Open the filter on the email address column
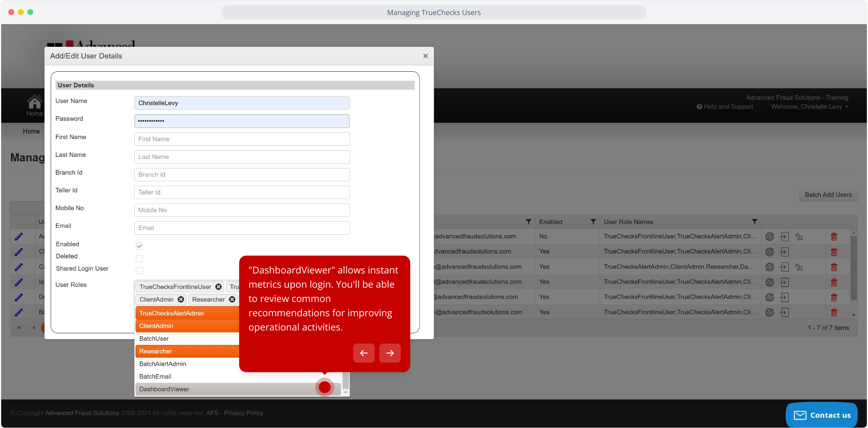 coord(528,222)
